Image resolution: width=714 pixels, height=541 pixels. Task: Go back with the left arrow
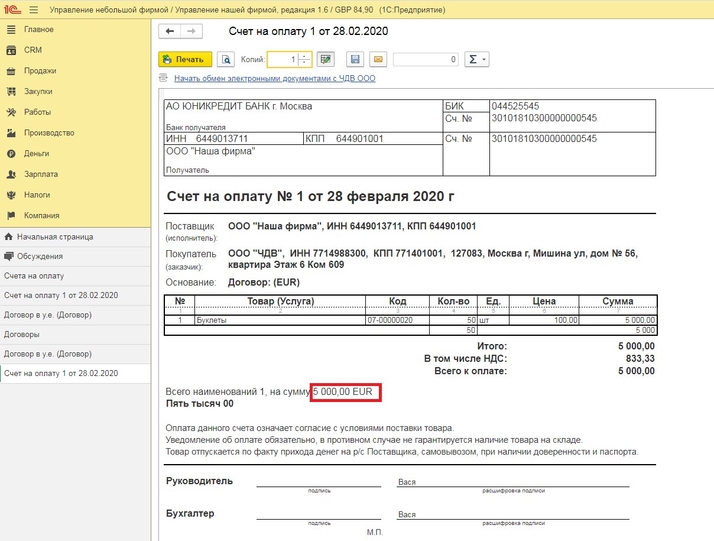click(x=171, y=32)
